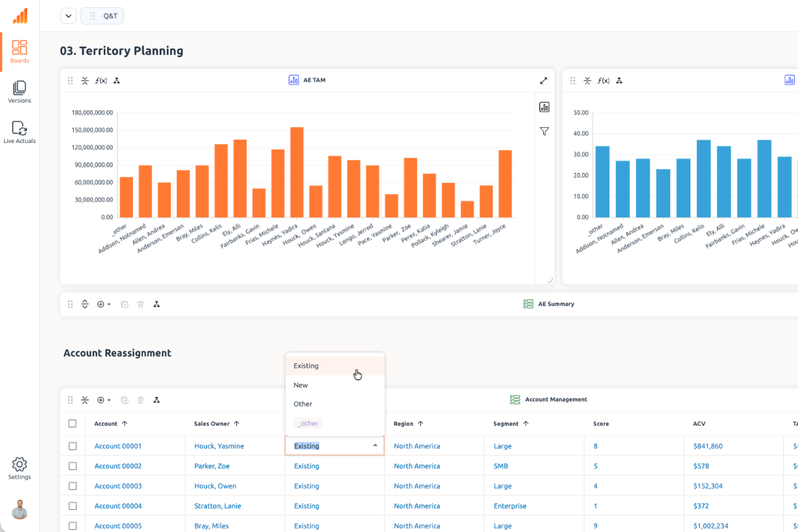Click the Q&T board tab

[102, 16]
